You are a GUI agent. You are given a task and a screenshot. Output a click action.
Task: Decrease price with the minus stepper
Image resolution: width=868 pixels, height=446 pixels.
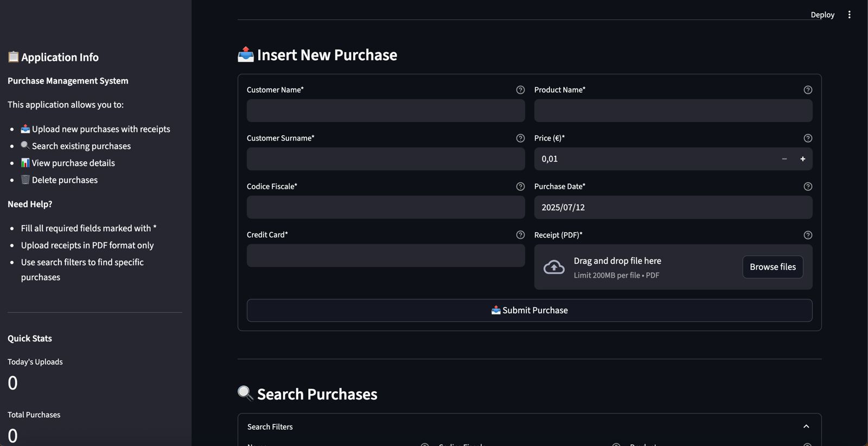pos(784,159)
